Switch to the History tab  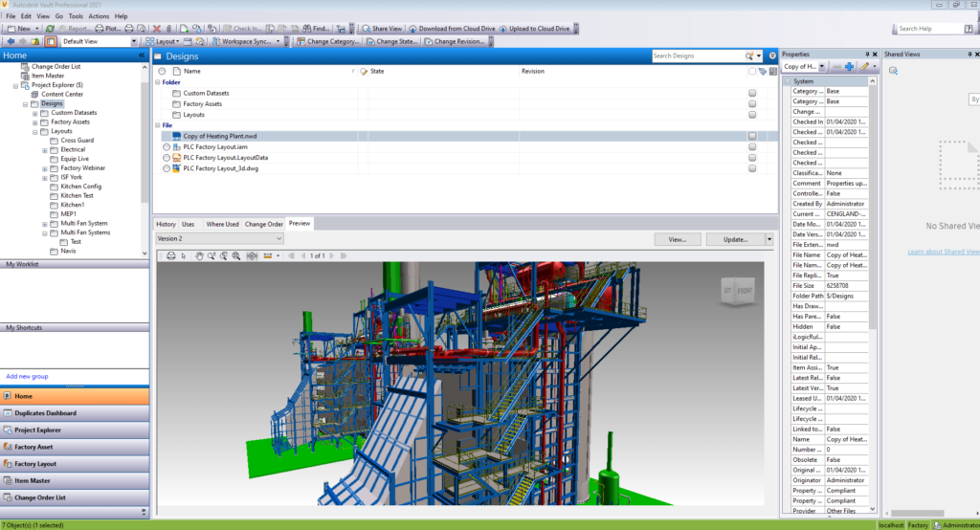coord(166,224)
